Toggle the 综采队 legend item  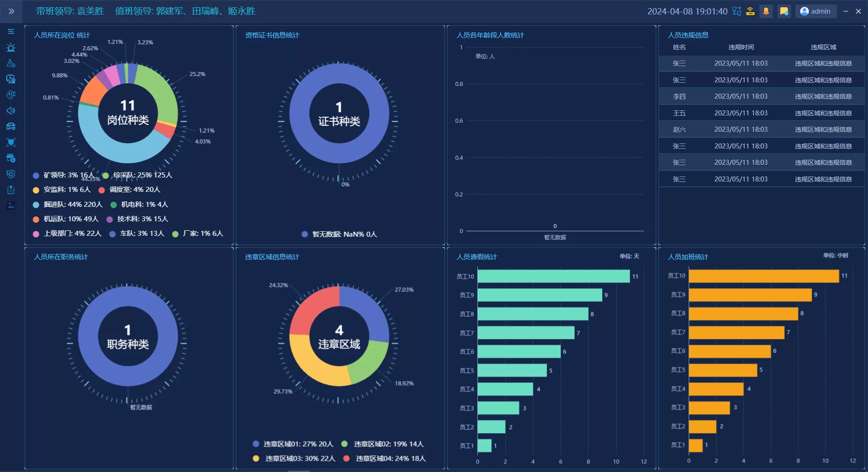[137, 175]
